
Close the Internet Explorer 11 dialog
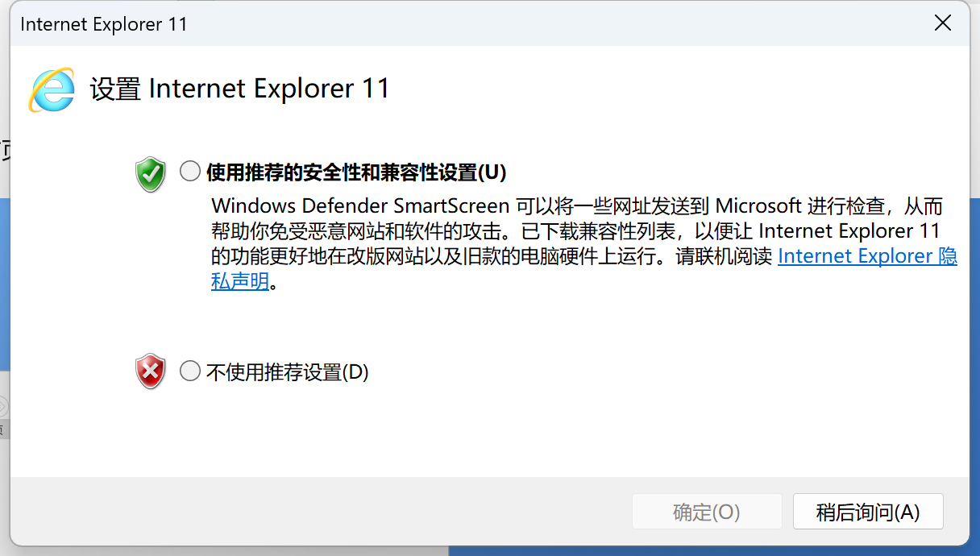[x=942, y=23]
